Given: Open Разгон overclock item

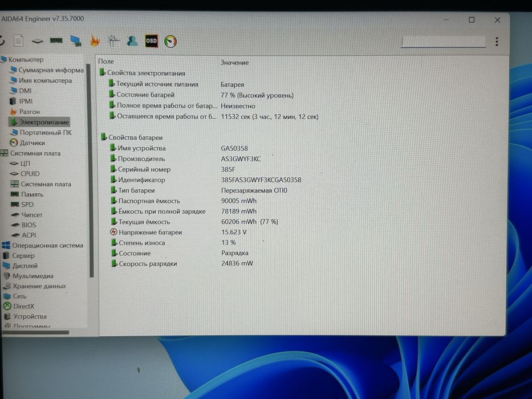Looking at the screenshot, I should (25, 112).
